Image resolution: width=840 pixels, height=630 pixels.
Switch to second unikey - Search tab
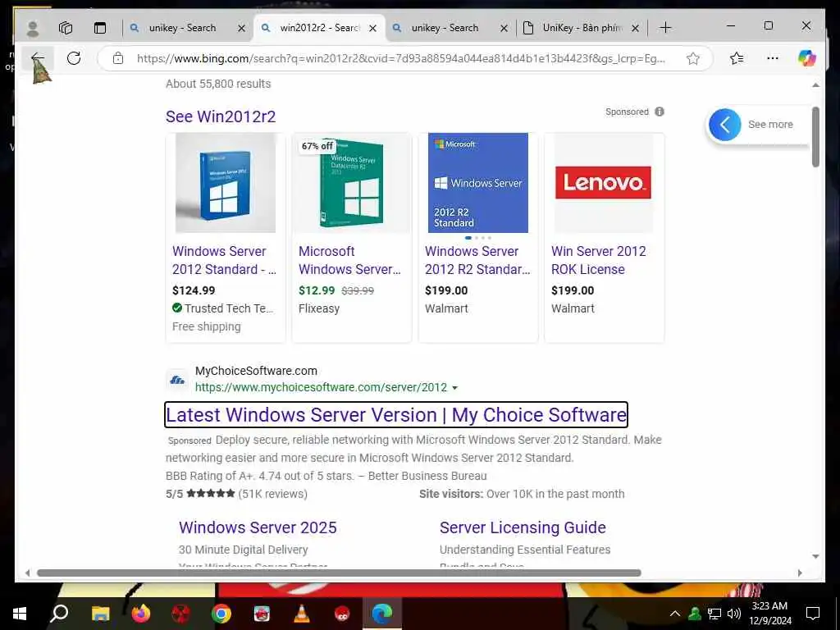[x=445, y=28]
